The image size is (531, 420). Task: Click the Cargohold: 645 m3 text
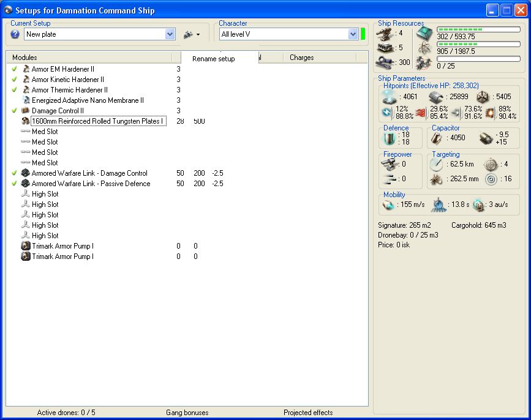479,225
